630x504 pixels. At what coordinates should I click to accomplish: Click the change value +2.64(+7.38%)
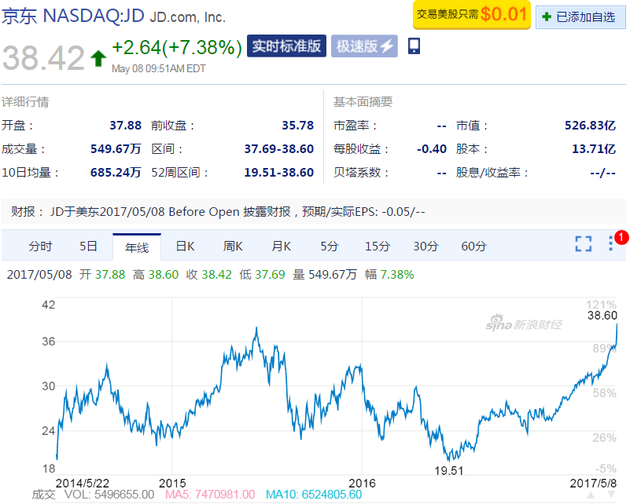(177, 47)
